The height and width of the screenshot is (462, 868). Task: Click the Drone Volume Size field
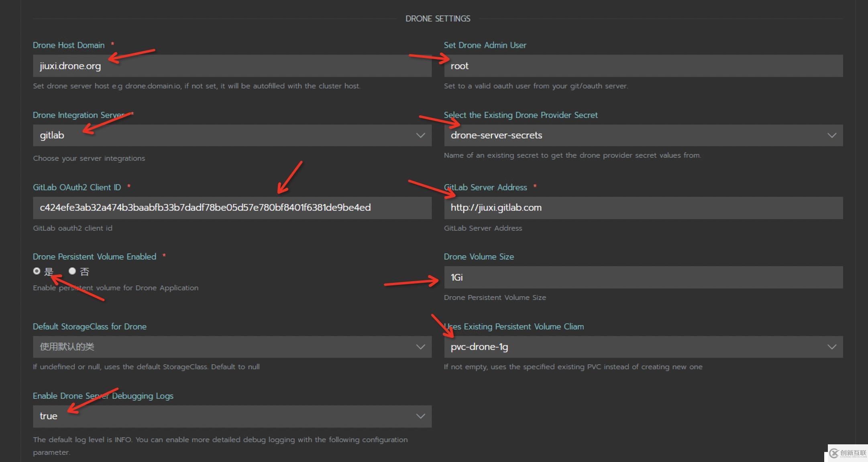coord(643,277)
